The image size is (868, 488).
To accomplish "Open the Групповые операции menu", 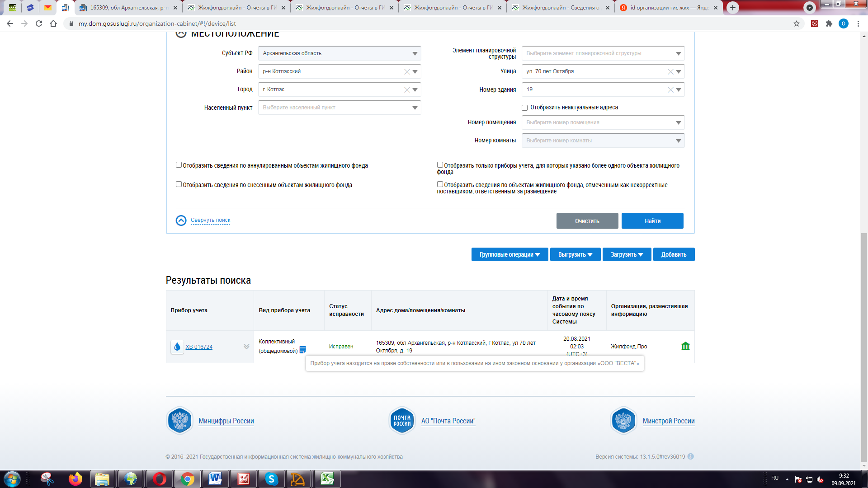I will coord(509,254).
